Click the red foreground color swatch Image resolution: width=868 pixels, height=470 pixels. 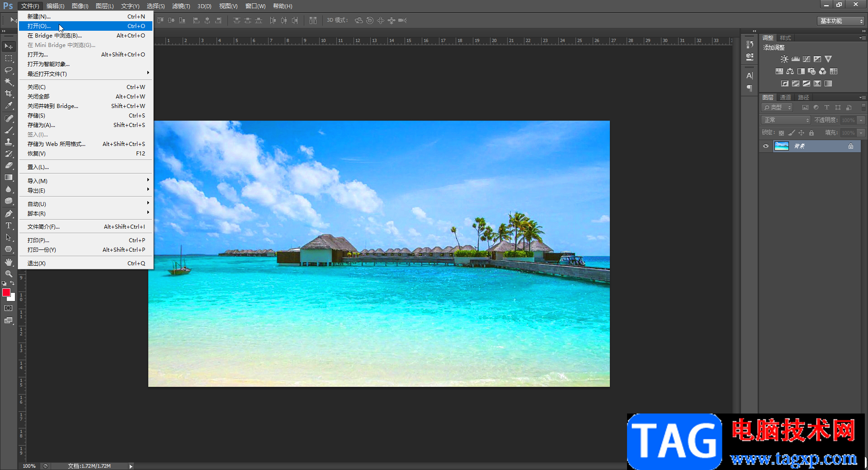(6, 293)
